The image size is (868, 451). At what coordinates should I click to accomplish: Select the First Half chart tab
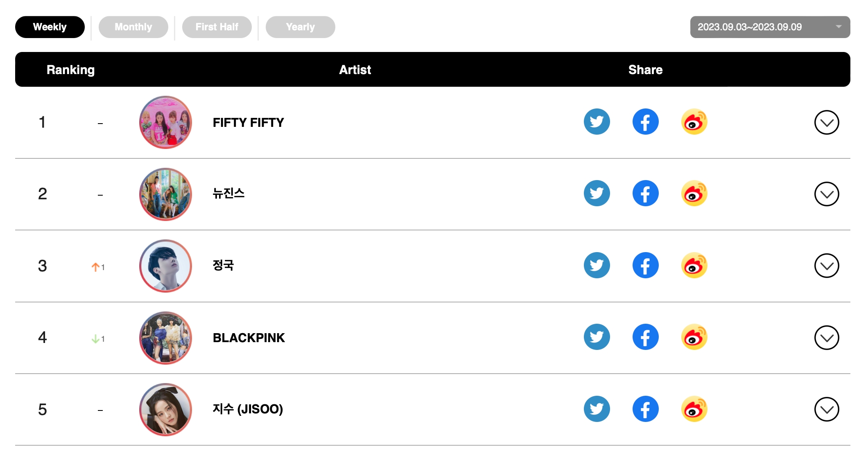point(217,27)
